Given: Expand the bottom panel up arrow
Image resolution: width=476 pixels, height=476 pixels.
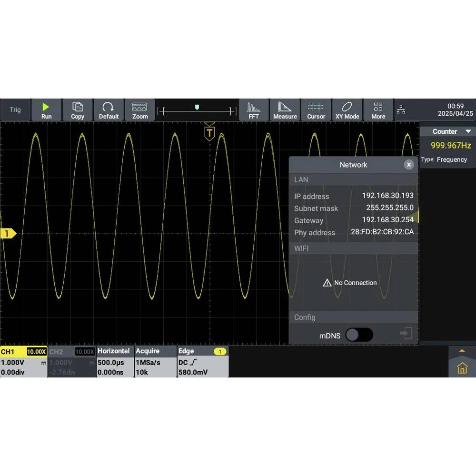Looking at the screenshot, I should 462,351.
